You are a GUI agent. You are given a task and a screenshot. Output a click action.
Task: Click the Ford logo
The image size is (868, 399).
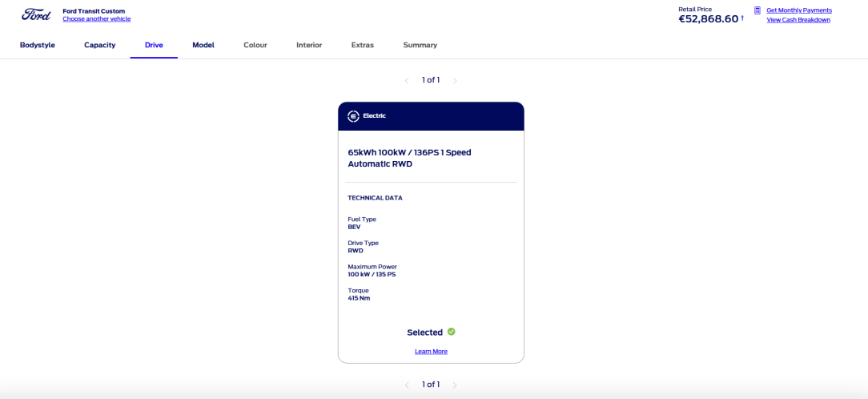point(36,14)
